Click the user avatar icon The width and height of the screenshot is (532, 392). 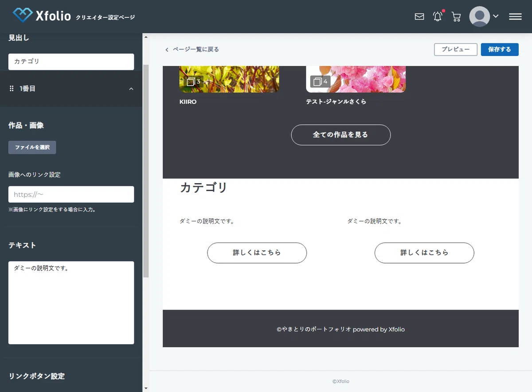(x=479, y=16)
